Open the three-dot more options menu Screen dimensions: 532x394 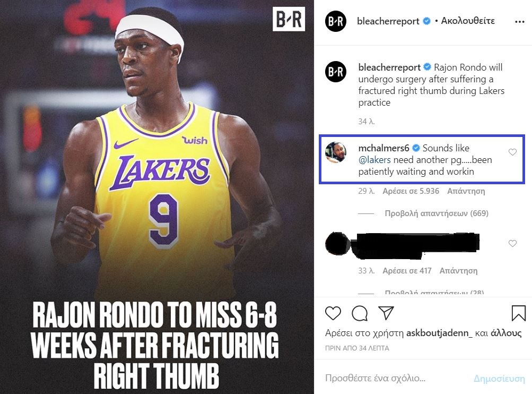click(519, 22)
